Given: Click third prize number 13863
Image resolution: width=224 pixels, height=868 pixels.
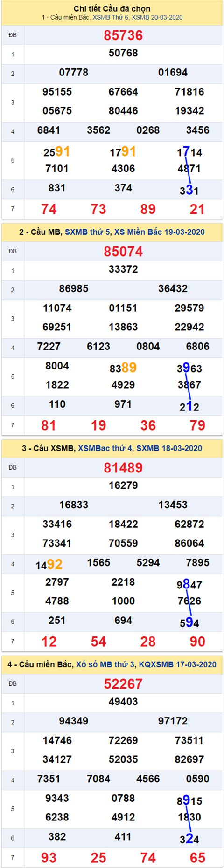Looking at the screenshot, I should pyautogui.click(x=123, y=327).
